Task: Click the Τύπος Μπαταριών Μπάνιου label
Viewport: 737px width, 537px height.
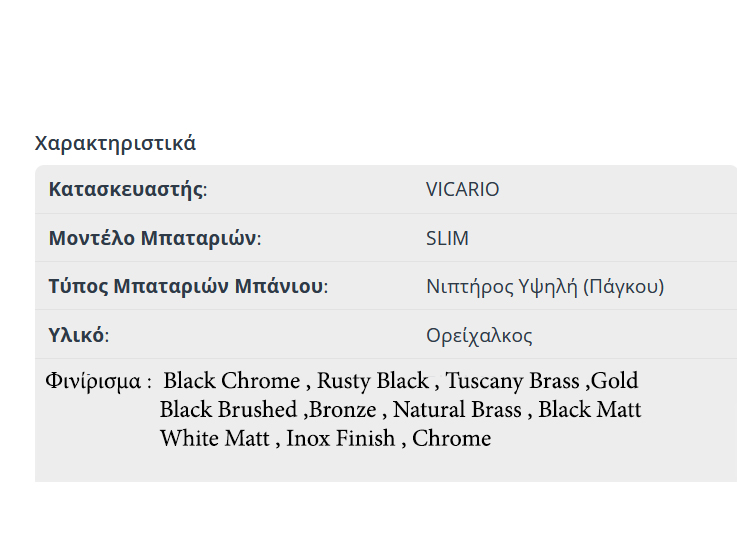Action: tap(188, 287)
